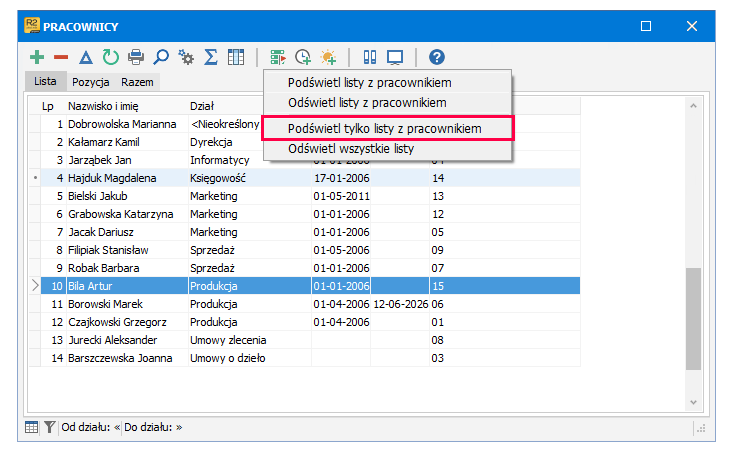Select row Dobrowolska Marianna
The image size is (730, 458).
pos(305,124)
